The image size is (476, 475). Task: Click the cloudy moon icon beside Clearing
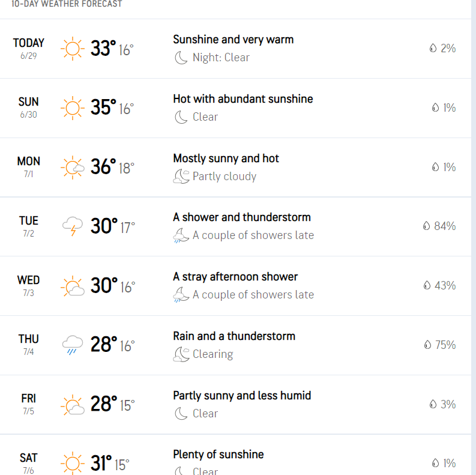[181, 354]
